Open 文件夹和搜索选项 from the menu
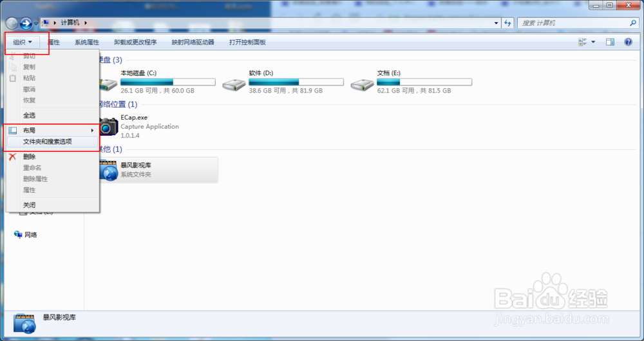This screenshot has width=644, height=341. point(53,142)
